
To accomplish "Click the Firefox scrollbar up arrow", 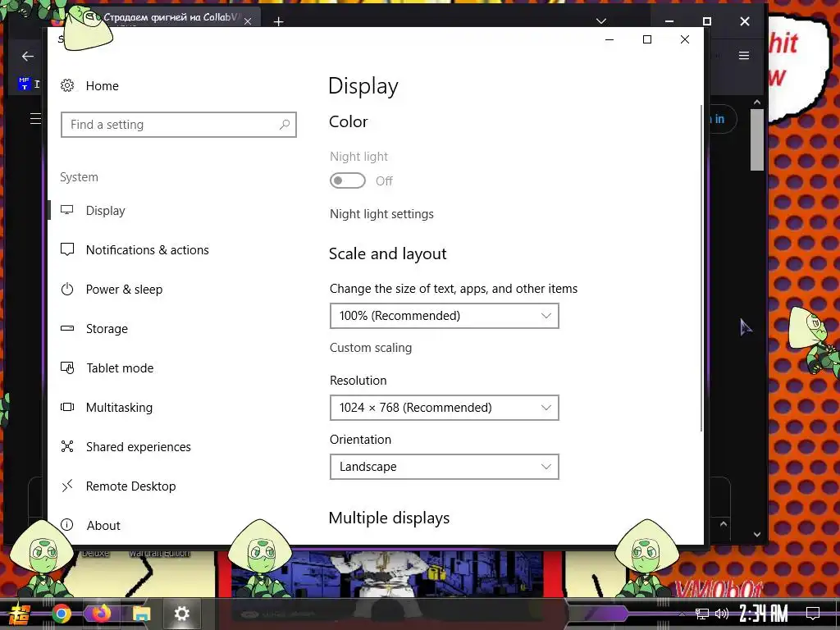I will tap(756, 102).
